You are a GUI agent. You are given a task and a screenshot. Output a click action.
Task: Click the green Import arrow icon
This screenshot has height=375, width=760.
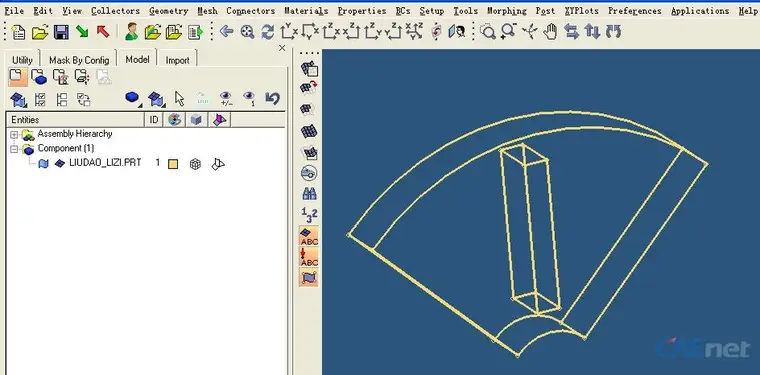click(82, 32)
